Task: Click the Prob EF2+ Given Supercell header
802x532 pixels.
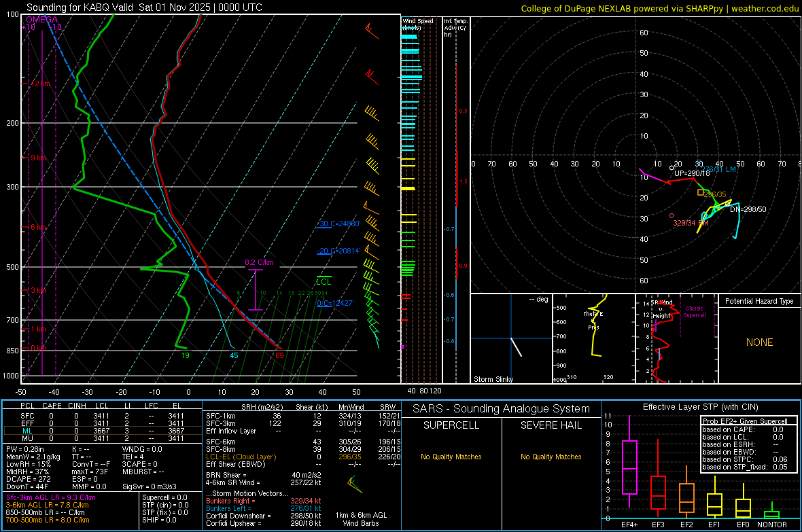Action: [x=745, y=421]
